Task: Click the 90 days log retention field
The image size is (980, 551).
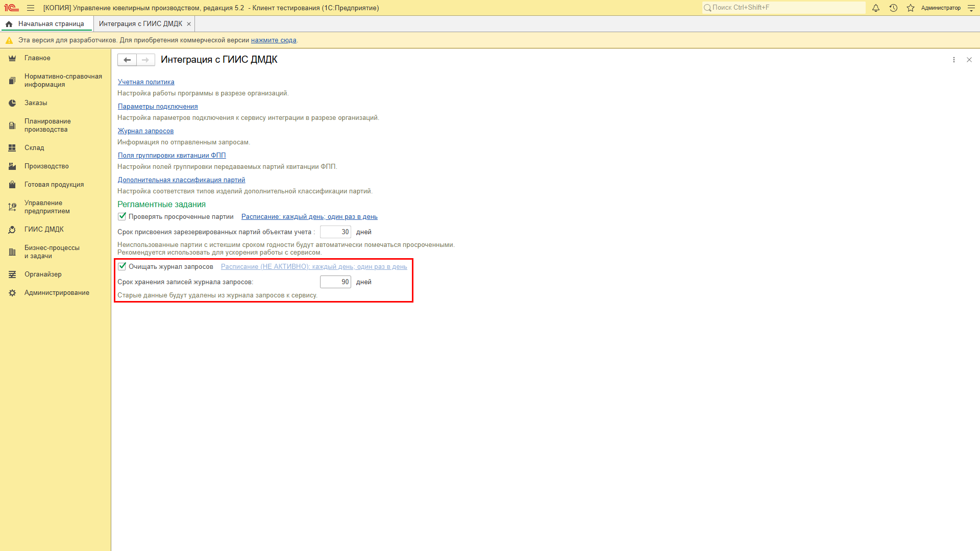Action: [x=335, y=282]
